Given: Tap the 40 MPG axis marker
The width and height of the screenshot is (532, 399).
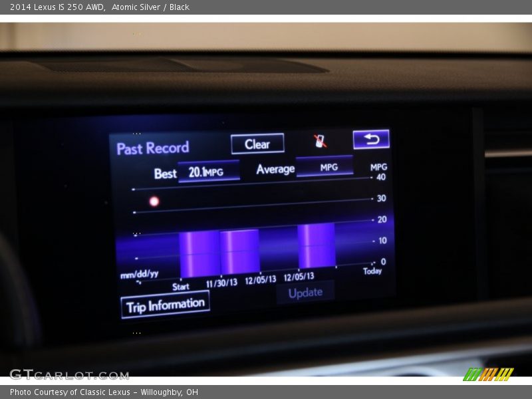Looking at the screenshot, I should click(381, 177).
